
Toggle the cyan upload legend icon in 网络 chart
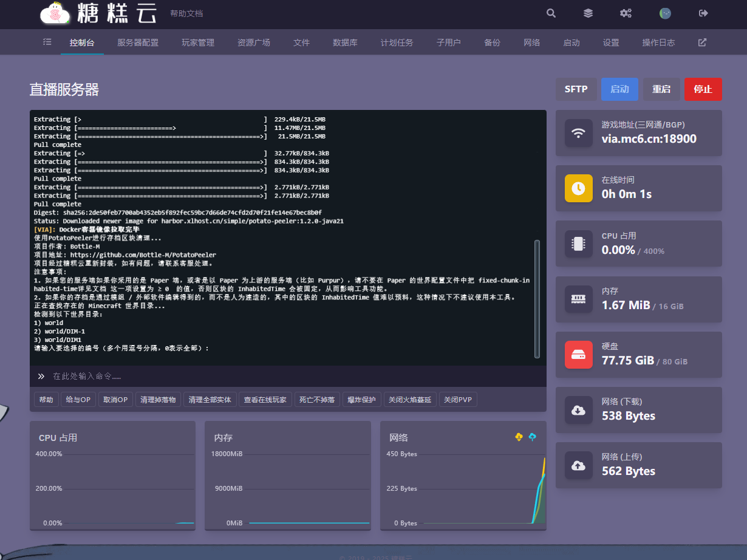tap(533, 437)
